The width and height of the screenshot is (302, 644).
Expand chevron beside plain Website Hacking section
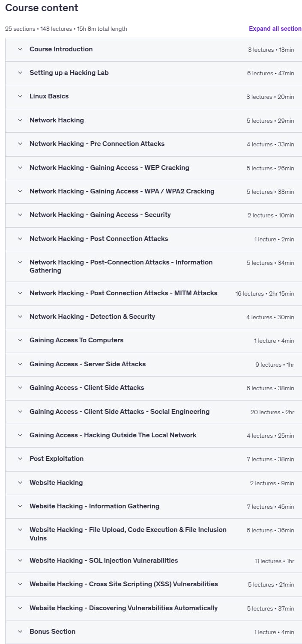tap(20, 483)
